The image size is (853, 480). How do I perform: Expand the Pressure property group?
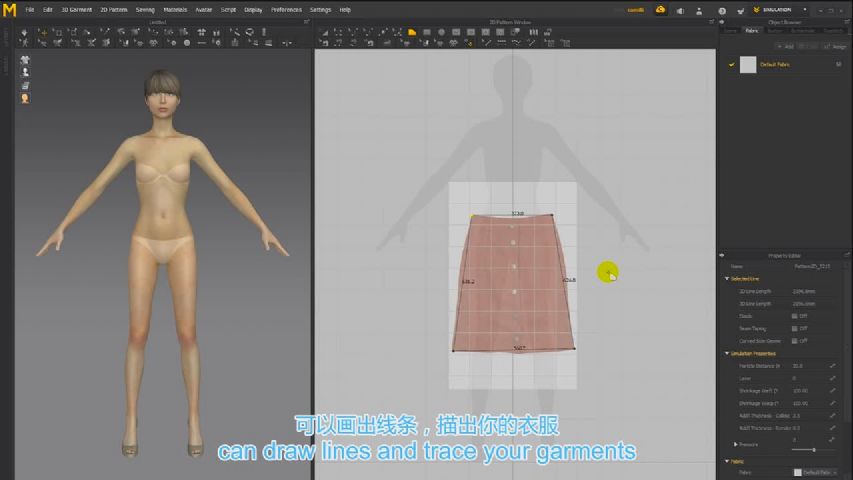click(735, 445)
